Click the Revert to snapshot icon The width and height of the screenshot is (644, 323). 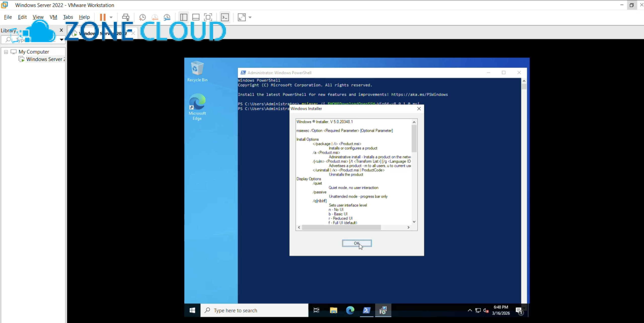click(x=155, y=17)
